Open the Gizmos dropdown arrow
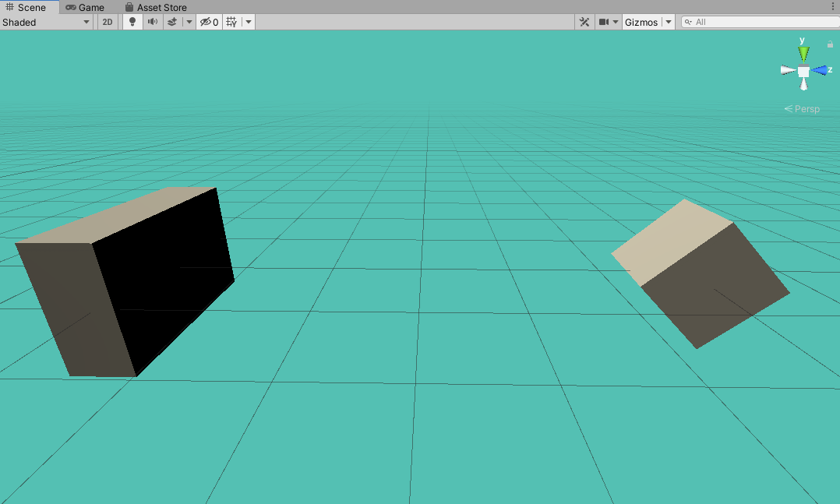 point(669,22)
